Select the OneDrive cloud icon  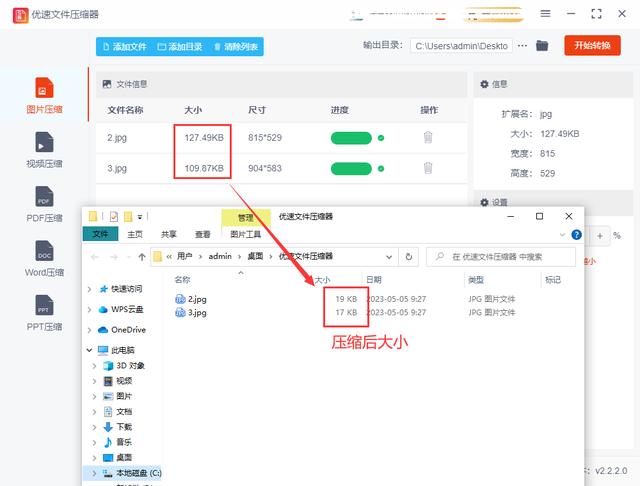point(103,330)
